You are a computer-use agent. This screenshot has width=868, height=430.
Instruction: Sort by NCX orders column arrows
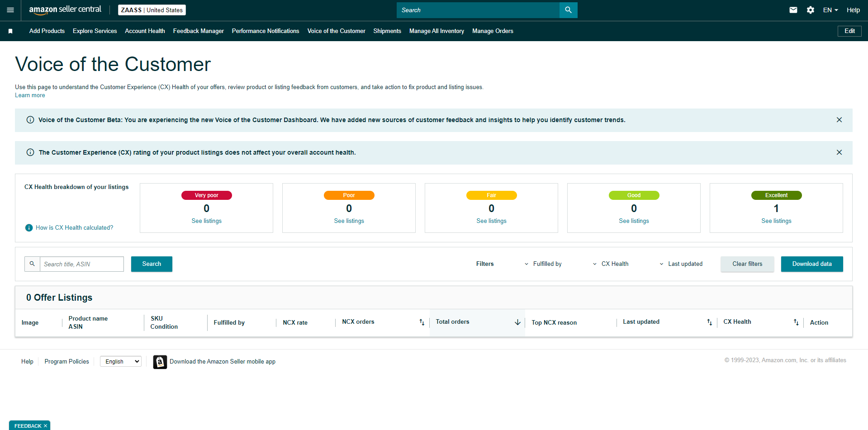pos(422,322)
